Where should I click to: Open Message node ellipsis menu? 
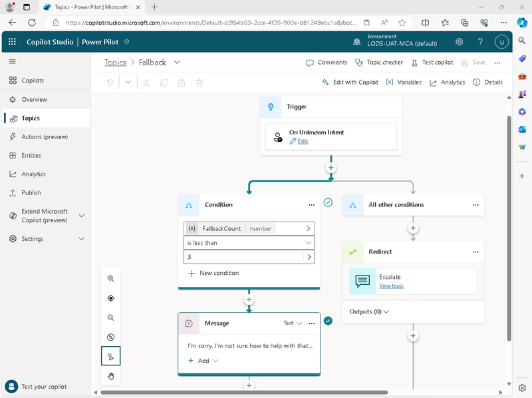[x=311, y=323]
